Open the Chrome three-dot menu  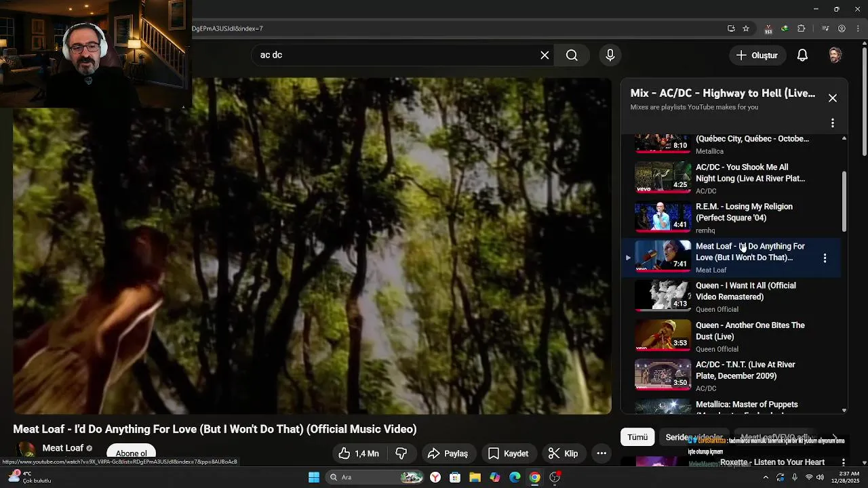859,28
